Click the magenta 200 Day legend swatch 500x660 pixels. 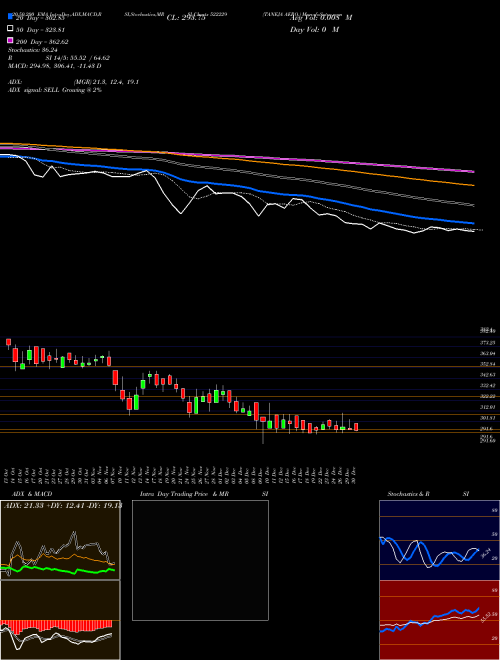point(10,40)
